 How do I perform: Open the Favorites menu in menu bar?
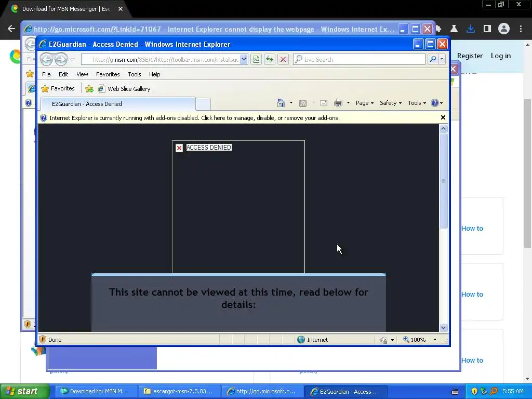click(108, 74)
